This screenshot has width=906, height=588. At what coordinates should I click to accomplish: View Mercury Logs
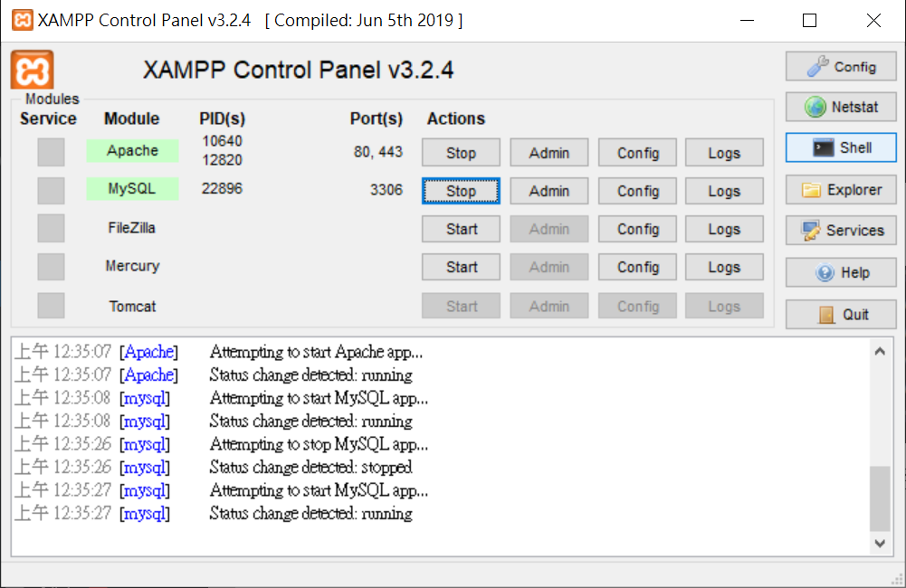(725, 267)
